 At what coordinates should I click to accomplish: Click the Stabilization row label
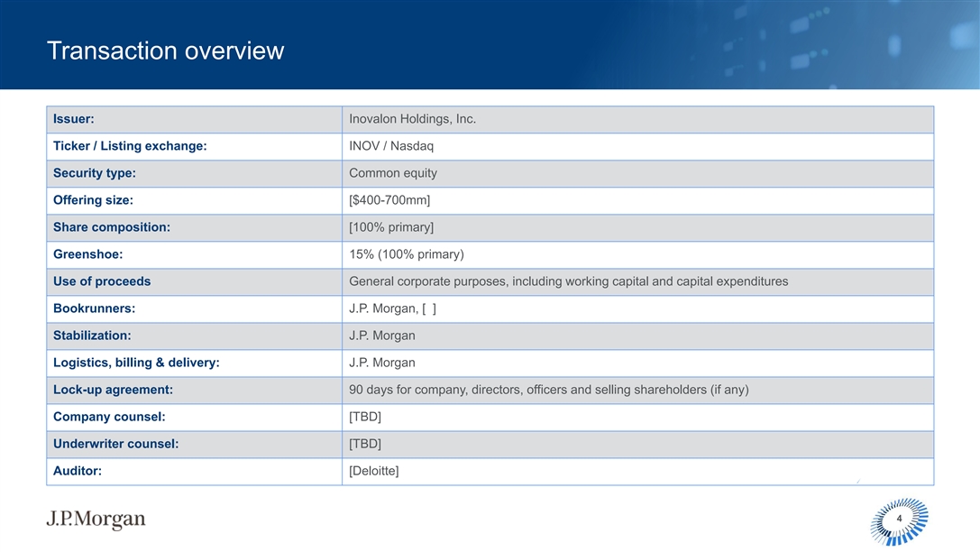[x=92, y=336]
